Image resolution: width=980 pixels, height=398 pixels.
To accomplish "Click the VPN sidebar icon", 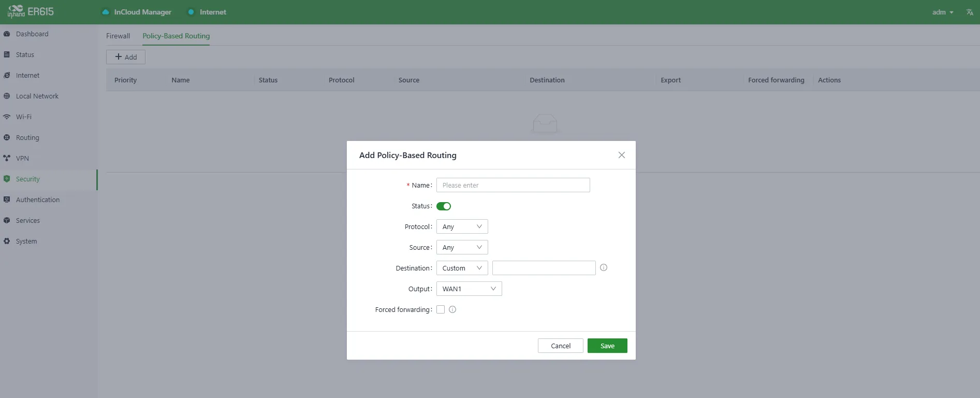I will tap(7, 158).
